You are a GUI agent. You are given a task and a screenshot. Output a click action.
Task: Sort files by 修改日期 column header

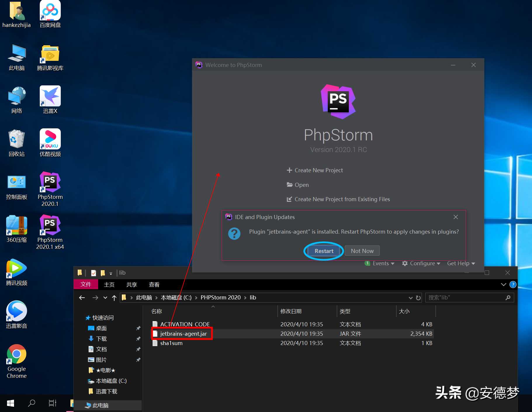coord(307,311)
